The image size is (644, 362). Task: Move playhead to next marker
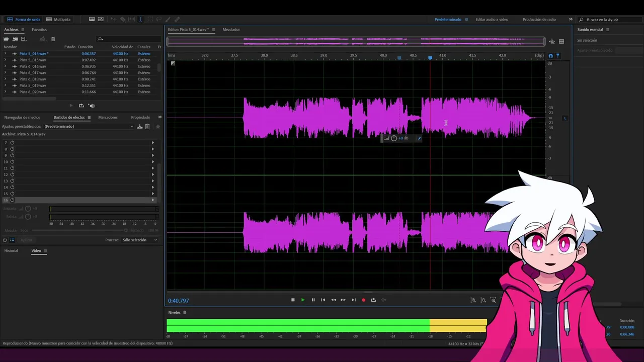pos(353,300)
